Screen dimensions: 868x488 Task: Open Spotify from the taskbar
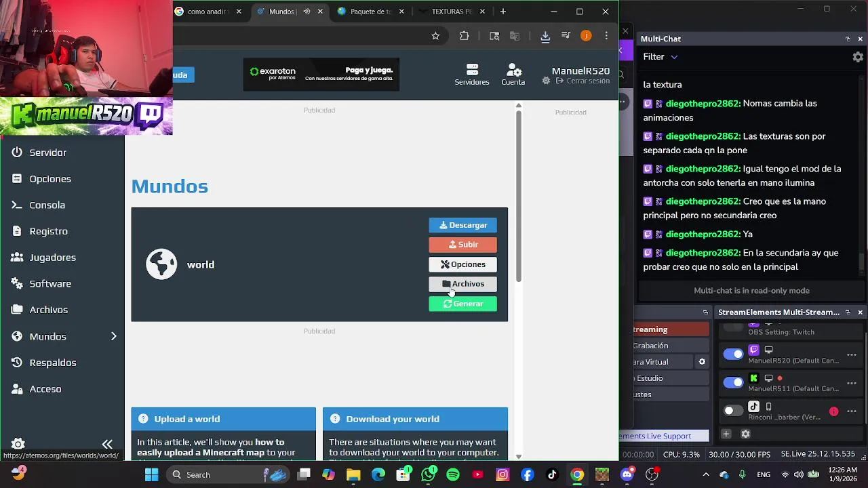[x=453, y=474]
